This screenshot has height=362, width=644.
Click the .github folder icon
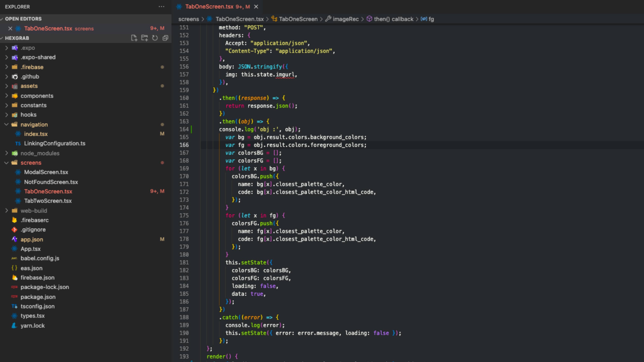[15, 76]
